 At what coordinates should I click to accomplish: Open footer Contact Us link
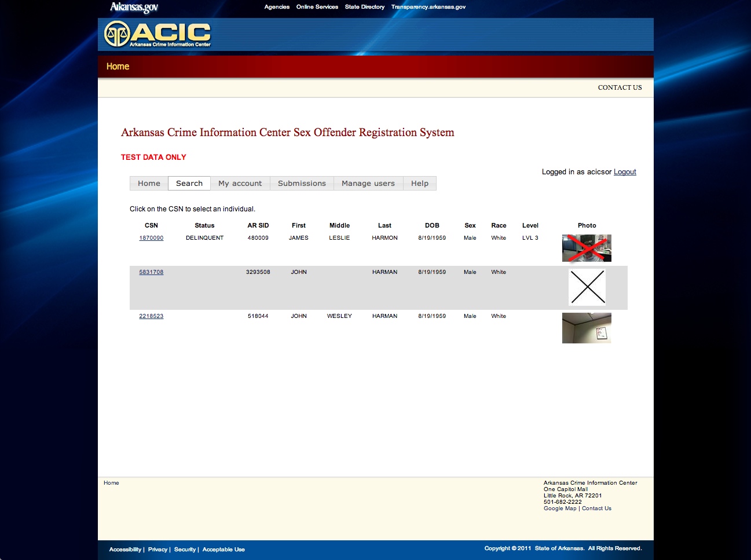tap(596, 508)
